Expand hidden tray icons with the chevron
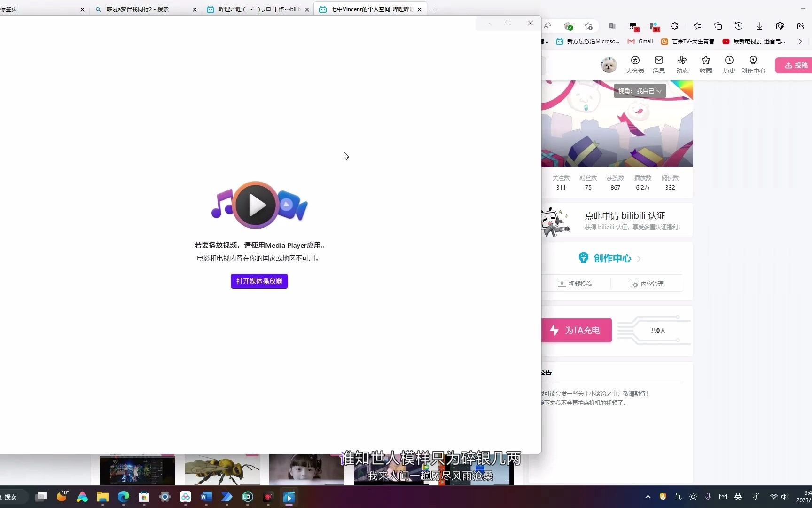Viewport: 812px width, 508px height. (648, 497)
